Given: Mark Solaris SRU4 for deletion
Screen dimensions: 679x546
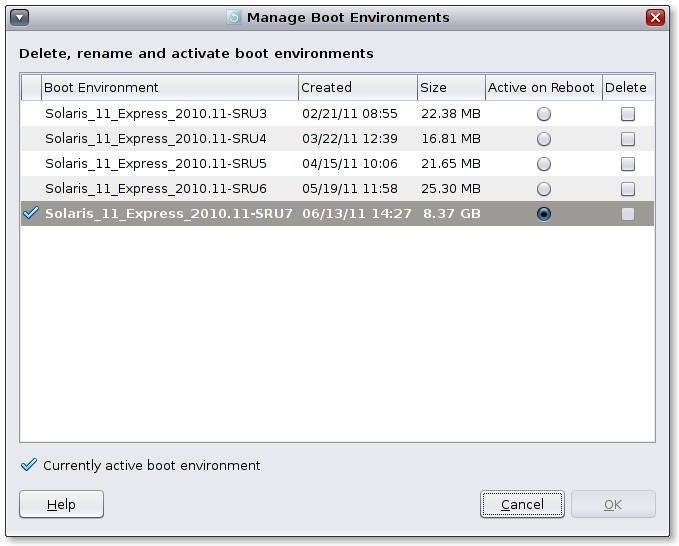Looking at the screenshot, I should (x=628, y=139).
